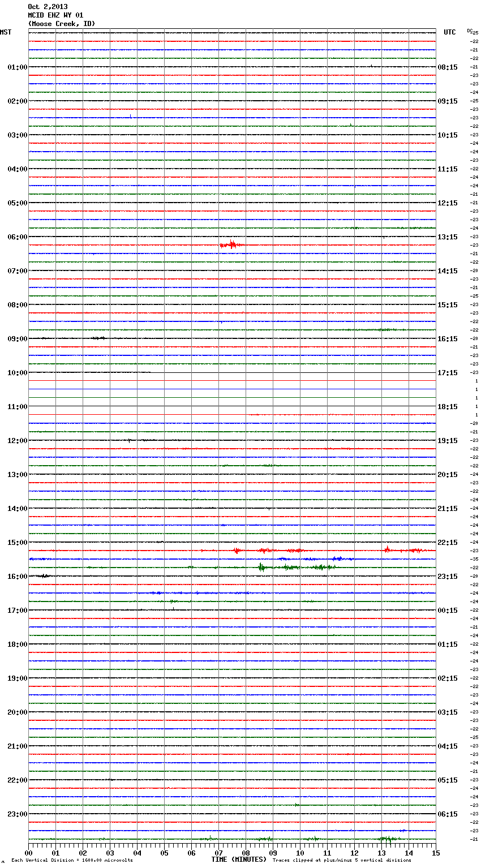Click the '15:00' MST time label
The height and width of the screenshot is (868, 481).
tap(18, 543)
